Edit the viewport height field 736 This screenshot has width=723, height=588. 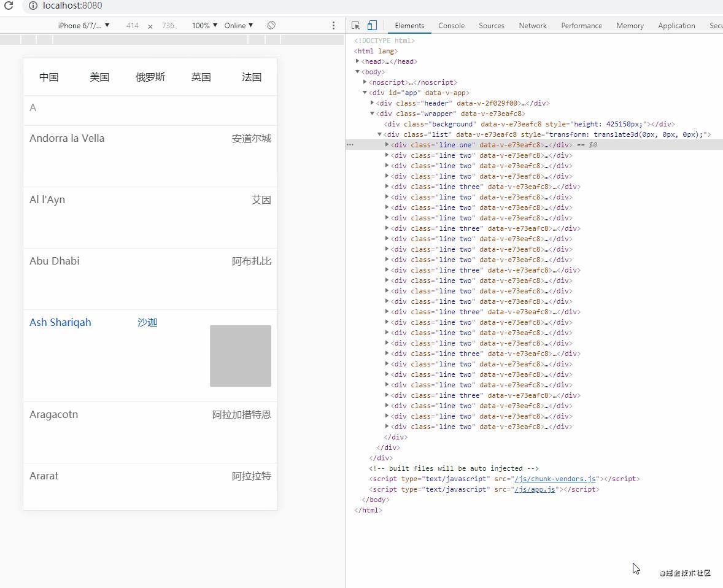point(168,25)
